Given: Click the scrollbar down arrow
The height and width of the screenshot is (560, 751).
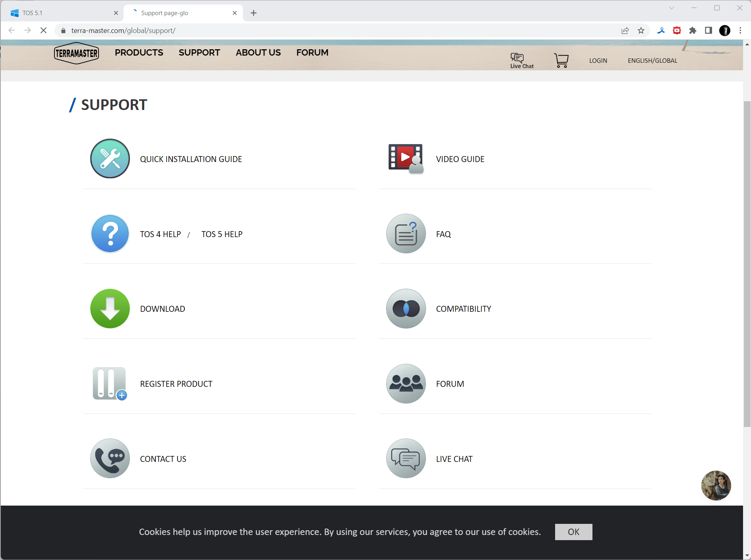Looking at the screenshot, I should (747, 556).
